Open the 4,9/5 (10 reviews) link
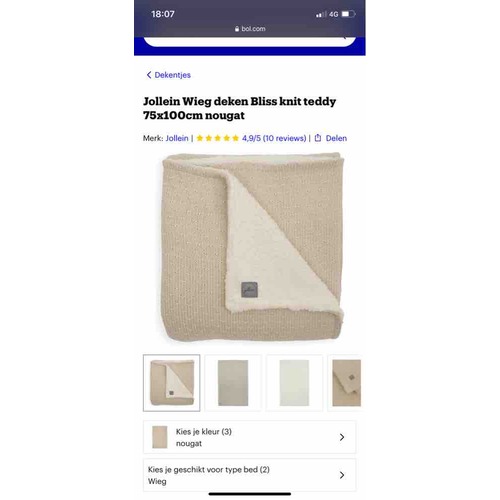This screenshot has height=500, width=500. point(274,138)
